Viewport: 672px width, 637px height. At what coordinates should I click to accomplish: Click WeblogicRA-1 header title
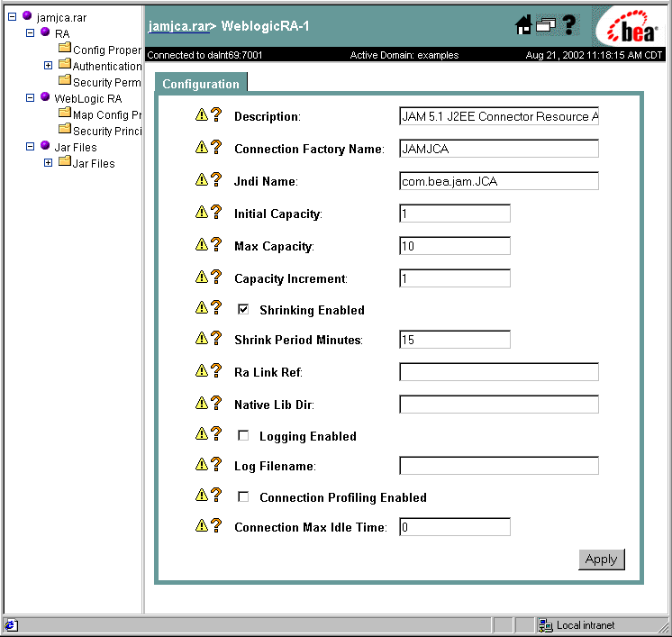tap(265, 26)
